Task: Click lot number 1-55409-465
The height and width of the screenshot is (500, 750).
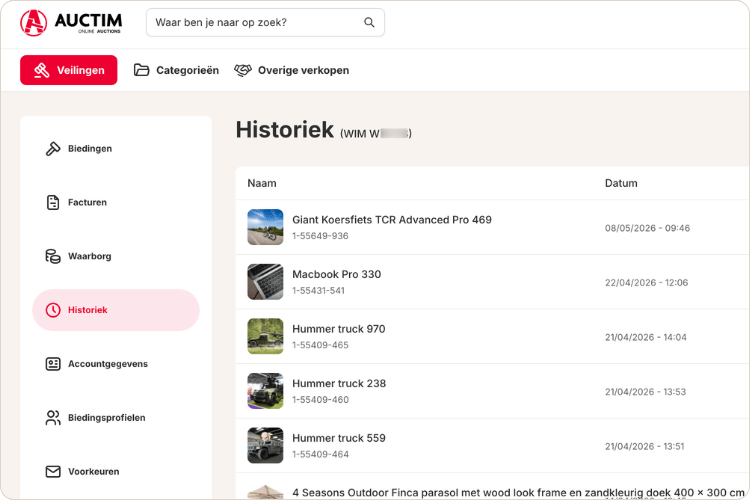Action: pos(320,345)
